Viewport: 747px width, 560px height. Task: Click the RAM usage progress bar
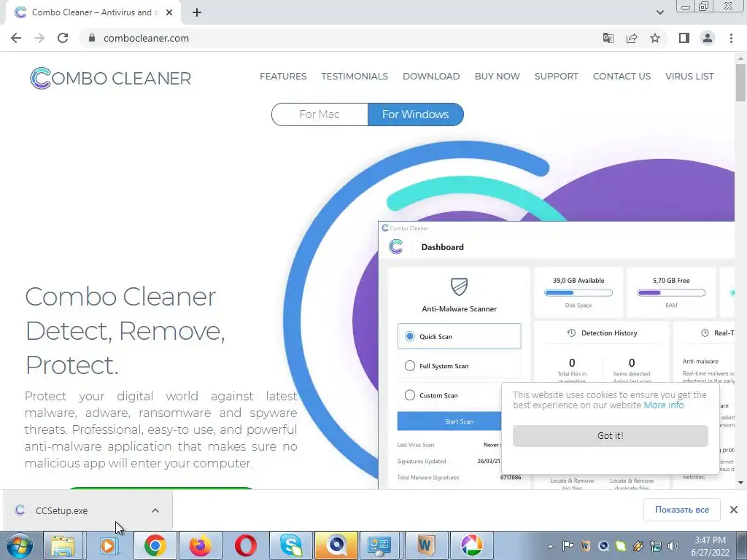(671, 293)
